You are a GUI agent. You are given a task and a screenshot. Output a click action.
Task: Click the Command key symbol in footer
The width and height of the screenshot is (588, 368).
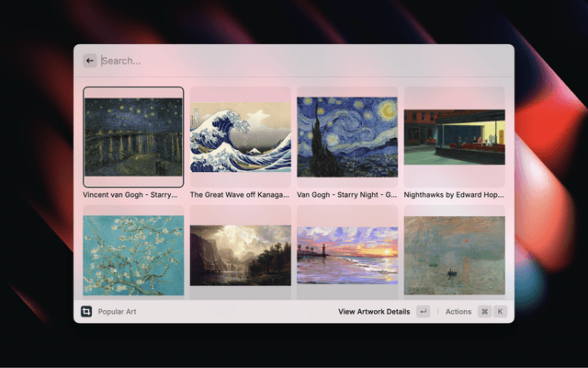click(x=484, y=312)
